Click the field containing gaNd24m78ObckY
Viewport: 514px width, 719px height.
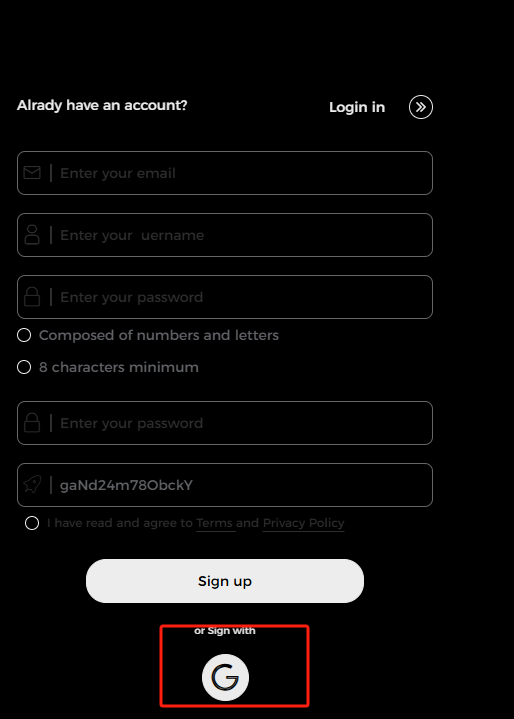225,485
